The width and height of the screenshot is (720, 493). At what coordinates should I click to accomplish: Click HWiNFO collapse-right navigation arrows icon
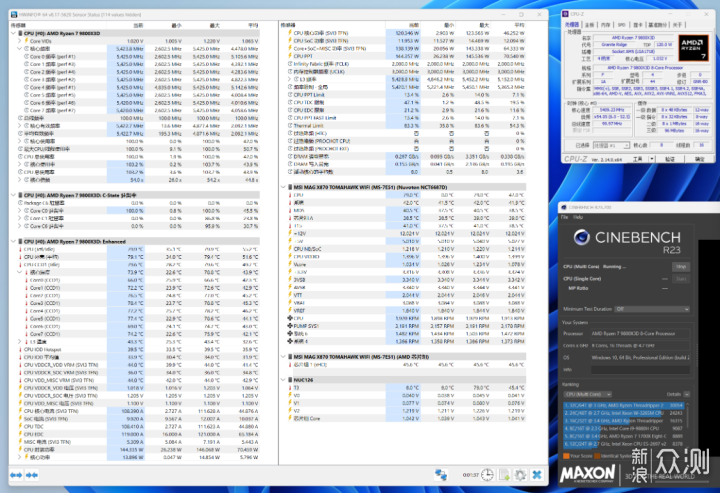pos(32,475)
